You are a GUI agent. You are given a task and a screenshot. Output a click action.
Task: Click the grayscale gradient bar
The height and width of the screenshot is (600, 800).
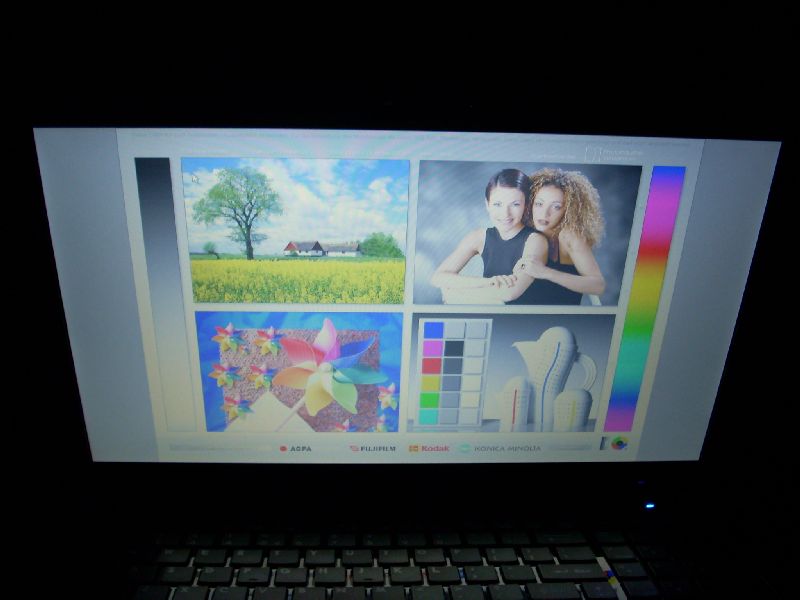tap(166, 295)
